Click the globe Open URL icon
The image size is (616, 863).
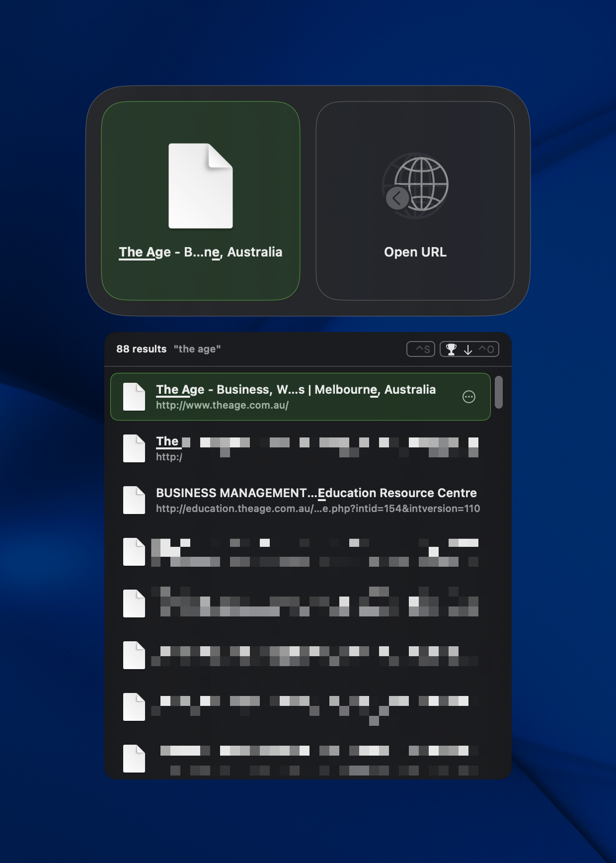pos(416,185)
